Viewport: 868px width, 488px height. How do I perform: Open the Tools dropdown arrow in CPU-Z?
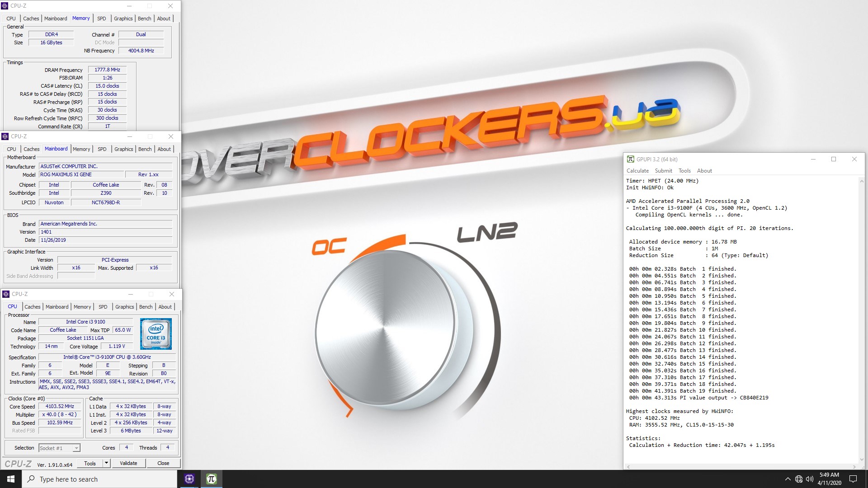pos(106,463)
